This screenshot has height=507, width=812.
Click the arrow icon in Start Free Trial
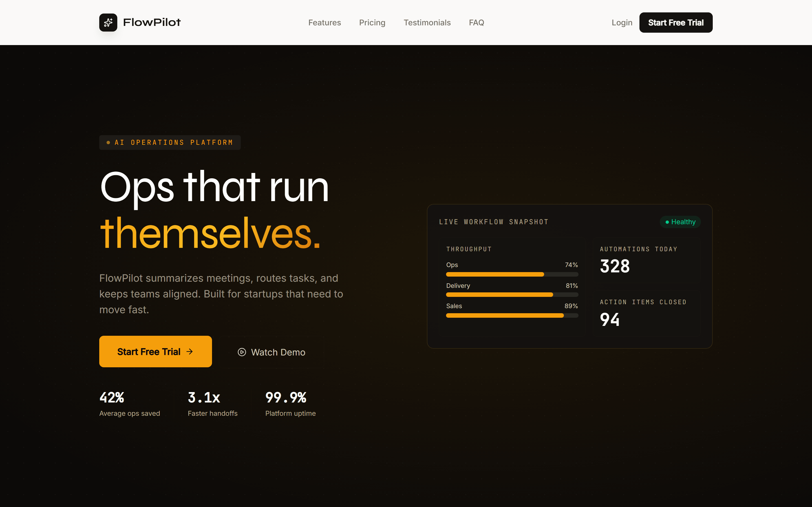189,352
